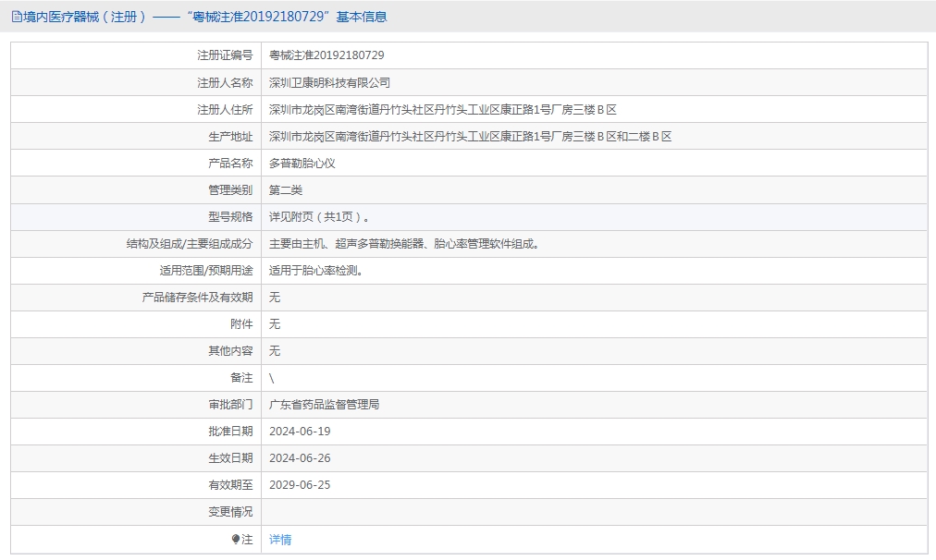
Task: Click the effective date 2024-06-26
Action: (x=300, y=458)
